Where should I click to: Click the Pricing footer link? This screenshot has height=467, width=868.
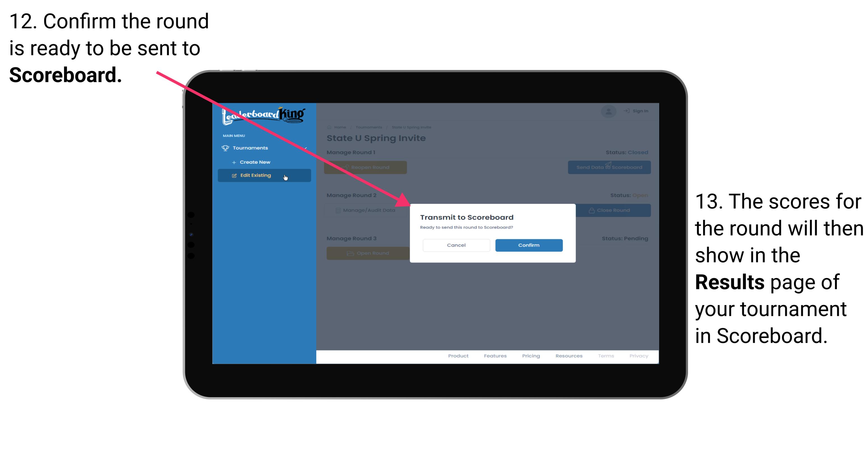tap(530, 357)
